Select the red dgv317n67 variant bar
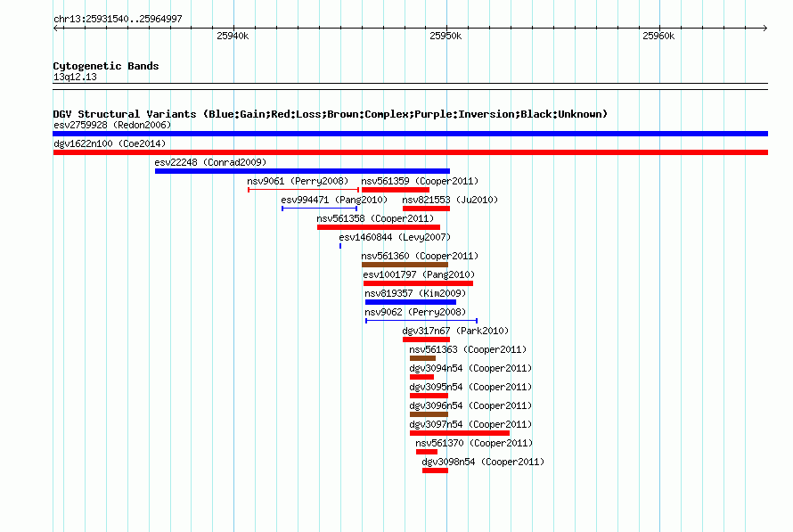 tap(426, 340)
